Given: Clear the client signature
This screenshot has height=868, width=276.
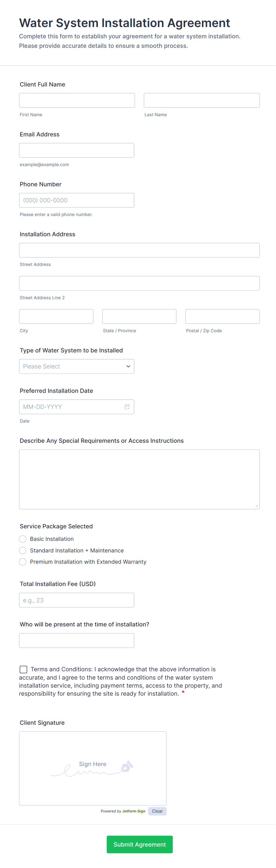Looking at the screenshot, I should (157, 811).
